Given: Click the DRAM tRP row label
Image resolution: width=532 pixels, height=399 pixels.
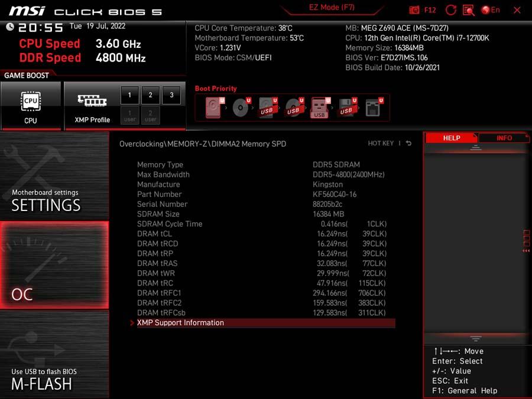Looking at the screenshot, I should (x=155, y=254).
